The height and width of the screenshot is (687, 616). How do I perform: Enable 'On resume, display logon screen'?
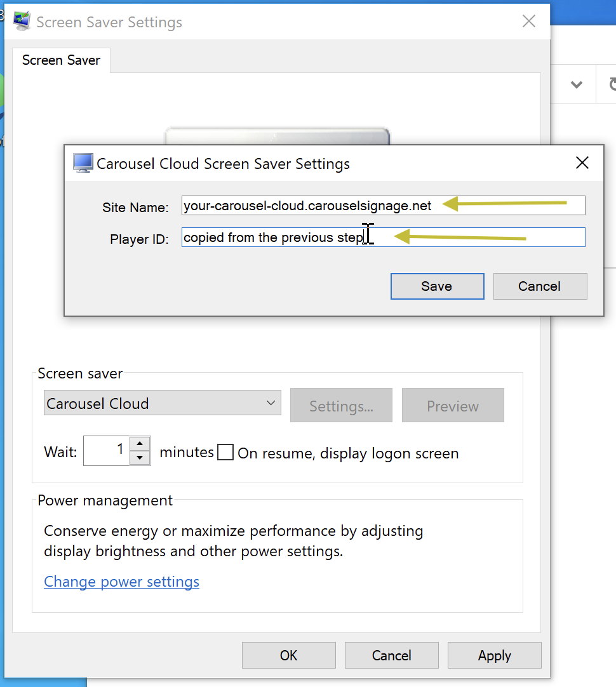click(x=225, y=452)
